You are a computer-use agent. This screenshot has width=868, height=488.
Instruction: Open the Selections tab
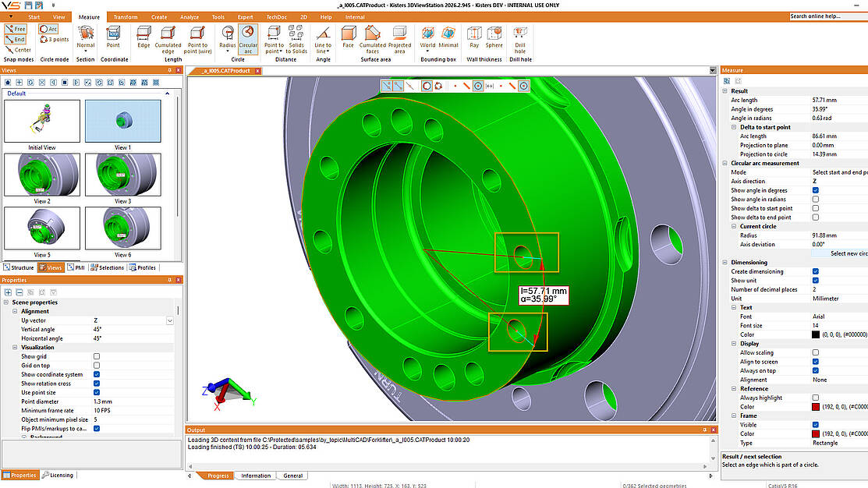point(108,268)
